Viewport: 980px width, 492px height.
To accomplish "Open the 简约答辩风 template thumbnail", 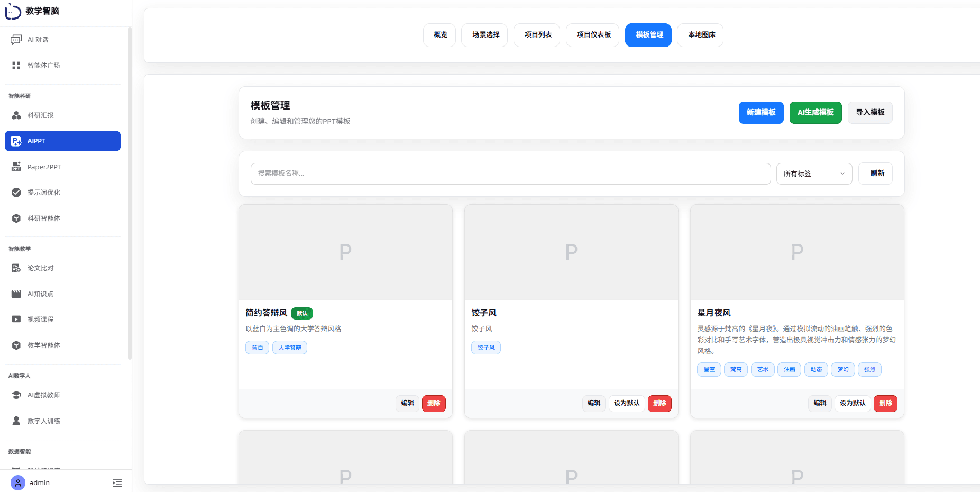I will [345, 252].
